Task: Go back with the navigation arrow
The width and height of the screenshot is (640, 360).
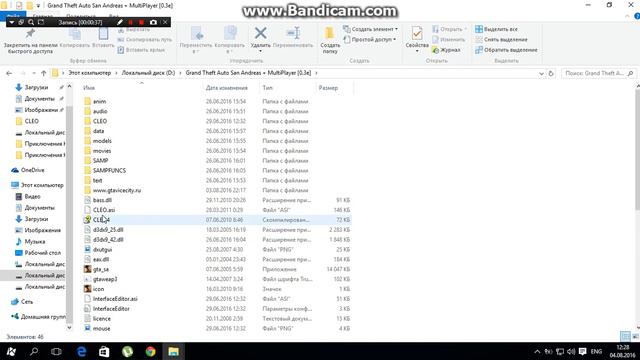Action: (9, 73)
